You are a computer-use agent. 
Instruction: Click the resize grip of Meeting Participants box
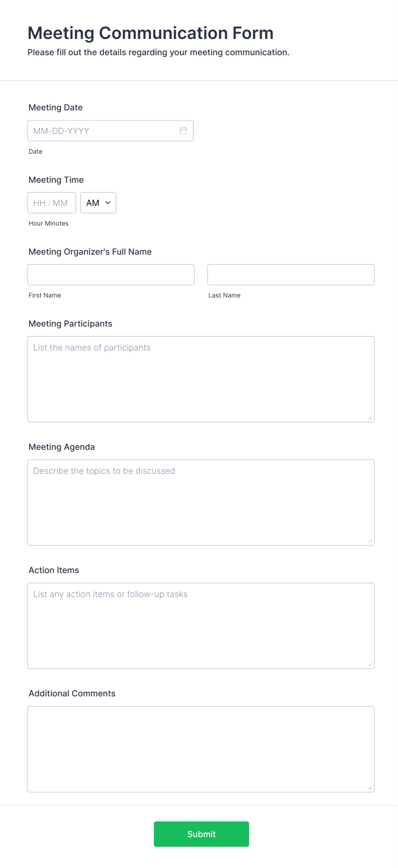click(370, 417)
